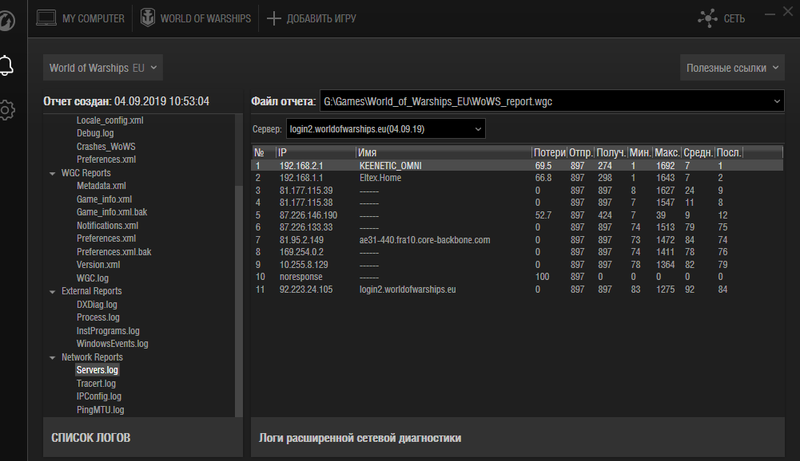Select the 169.254.0.2 hop row

[x=517, y=252]
